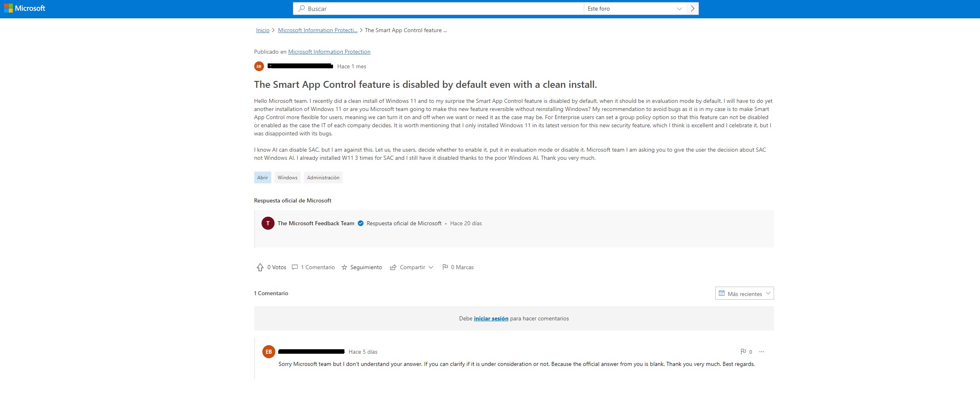The image size is (980, 420).
Task: Click the EB avatar on the comment
Action: click(269, 352)
